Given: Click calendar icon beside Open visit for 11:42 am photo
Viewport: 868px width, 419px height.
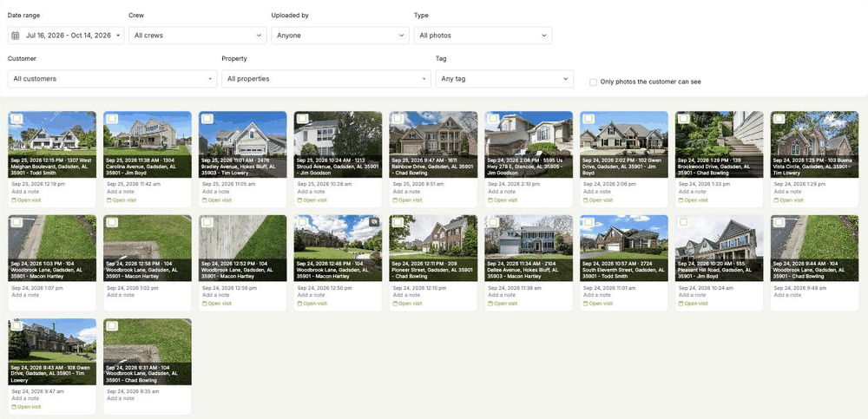Looking at the screenshot, I should point(109,200).
